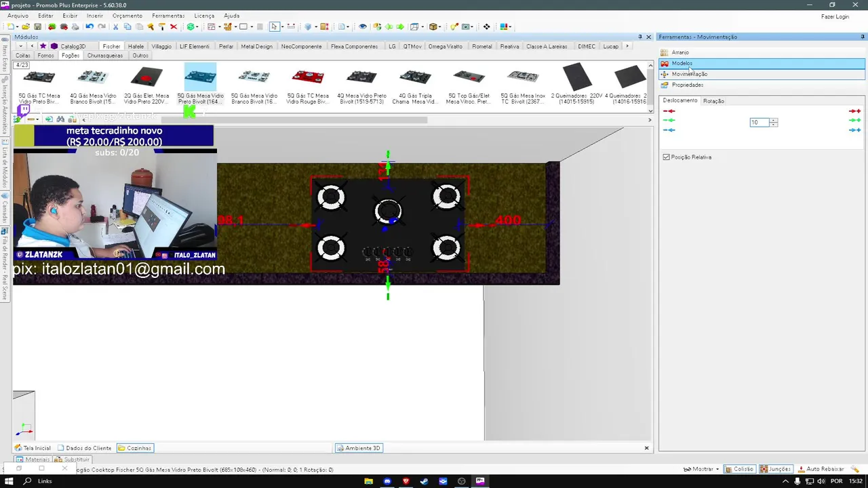
Task: Click the green left arrow view icon
Action: [x=389, y=27]
